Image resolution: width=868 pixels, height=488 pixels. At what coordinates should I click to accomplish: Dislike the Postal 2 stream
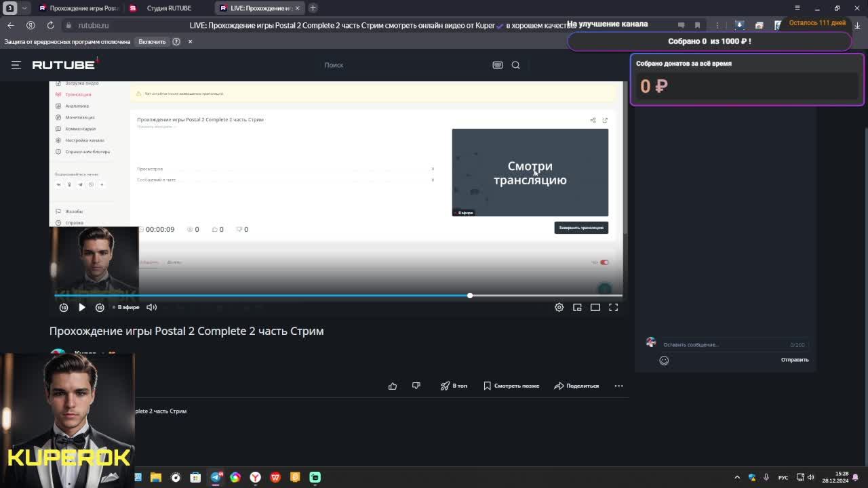[416, 386]
